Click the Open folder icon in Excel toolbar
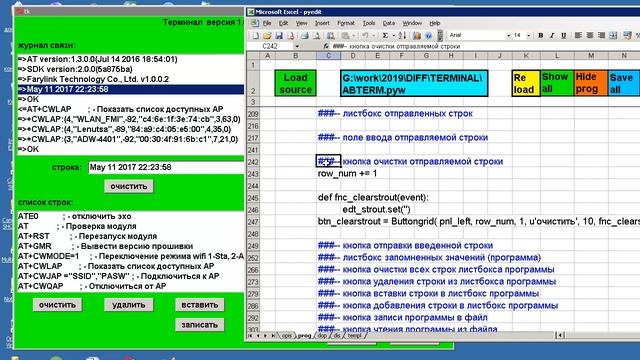The width and height of the screenshot is (640, 360). click(267, 36)
